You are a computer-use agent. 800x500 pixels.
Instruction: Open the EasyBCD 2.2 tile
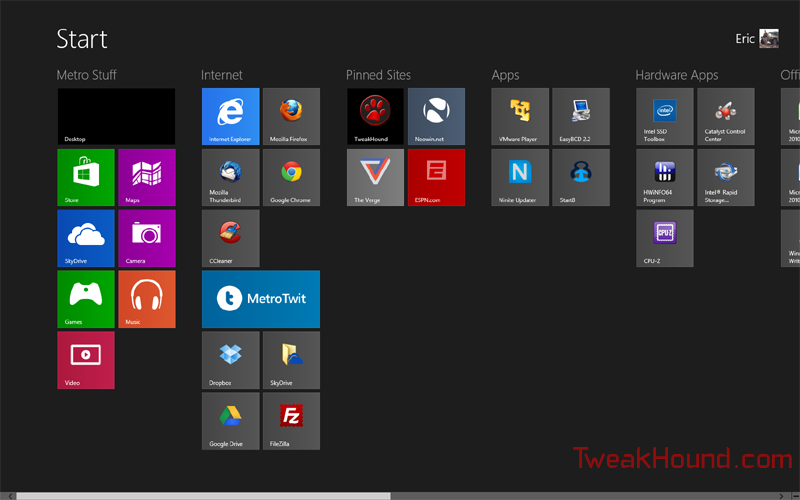(x=581, y=116)
